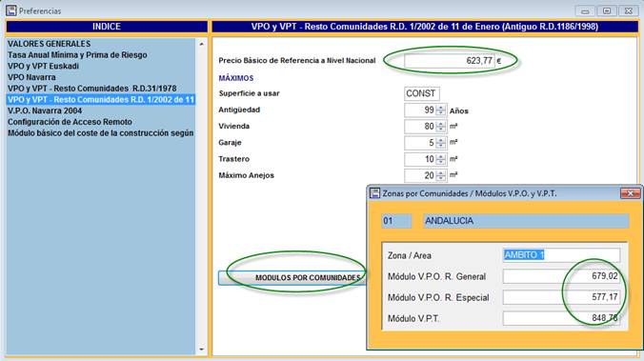Click the Garaje value field
This screenshot has width=644, height=361.
point(420,143)
